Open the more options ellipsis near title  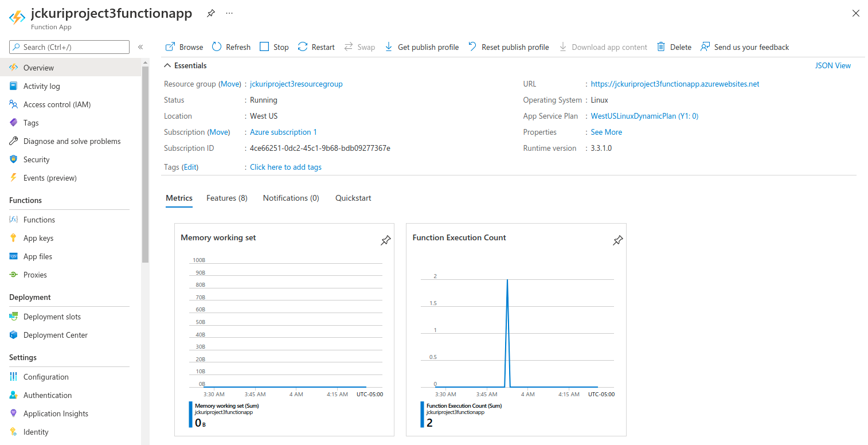click(229, 13)
